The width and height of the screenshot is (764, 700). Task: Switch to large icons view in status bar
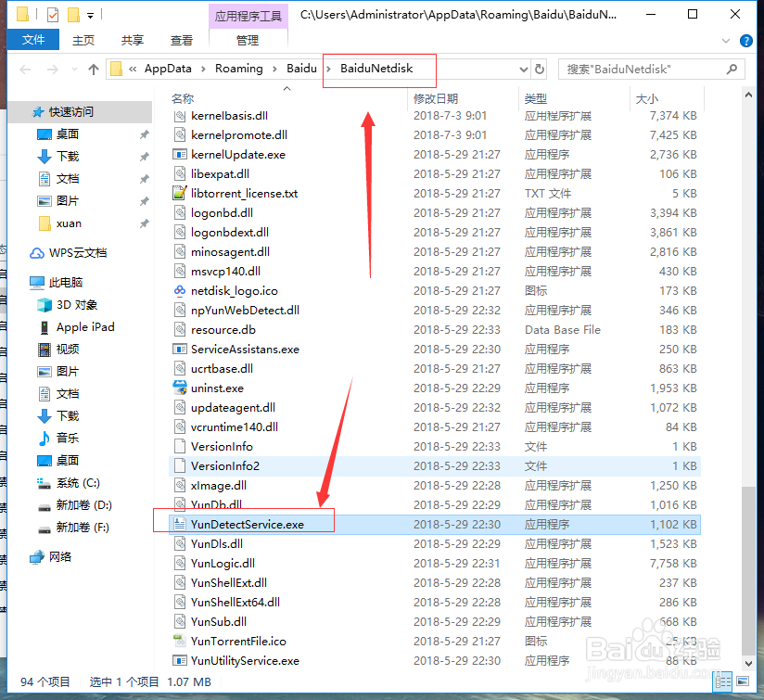(x=743, y=681)
